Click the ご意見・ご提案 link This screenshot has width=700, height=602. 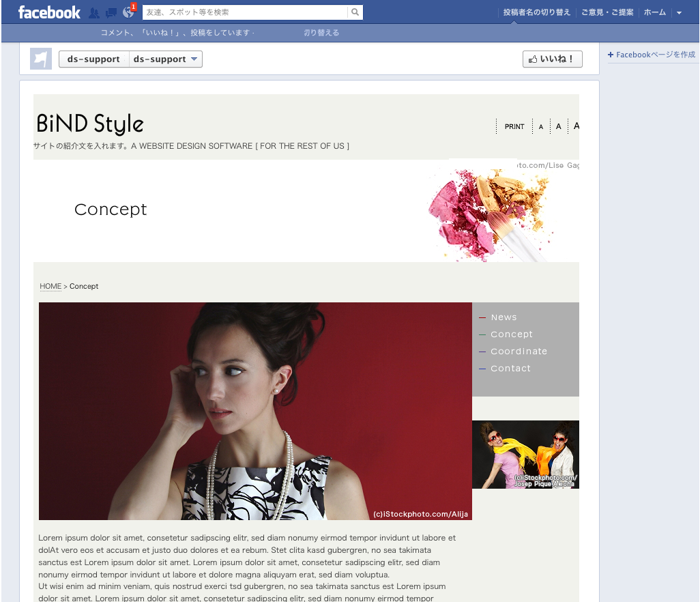point(607,12)
